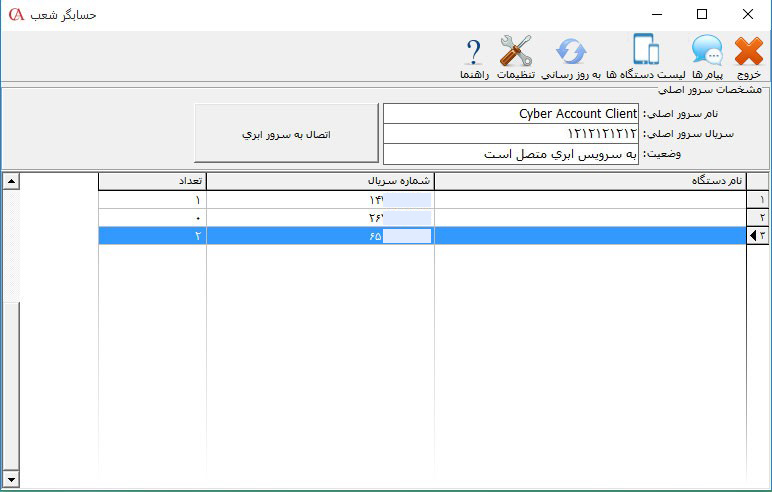The width and height of the screenshot is (772, 492).
Task: Click the row 3 header with arrow marker
Action: [759, 236]
